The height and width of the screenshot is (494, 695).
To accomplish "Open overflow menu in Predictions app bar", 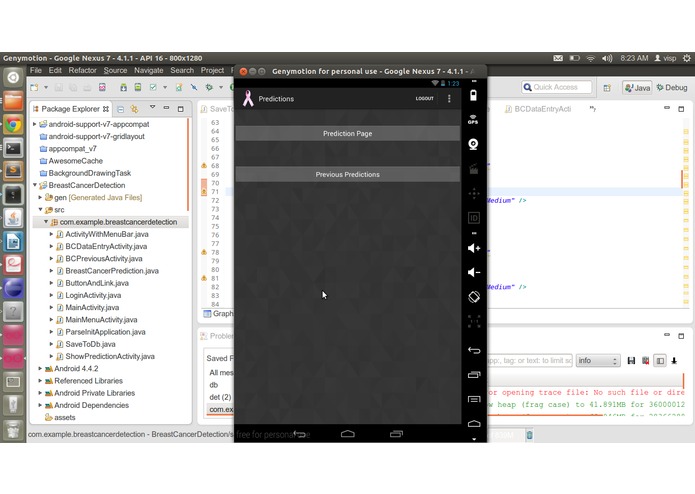I will coord(449,99).
